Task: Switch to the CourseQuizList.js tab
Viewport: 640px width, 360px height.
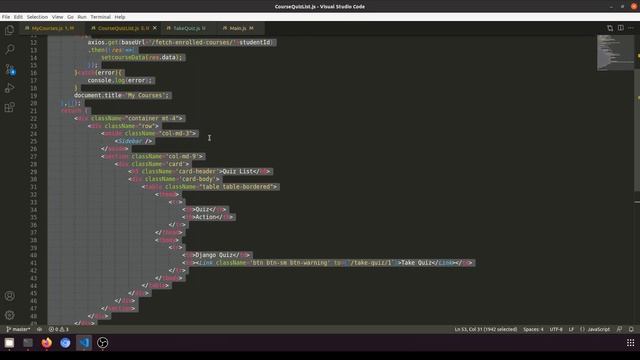Action: coord(123,28)
